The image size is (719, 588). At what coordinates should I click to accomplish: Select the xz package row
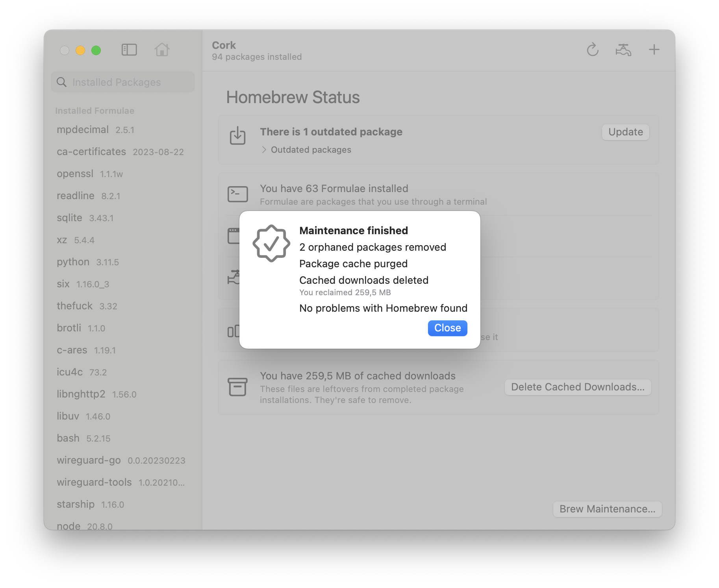pyautogui.click(x=123, y=240)
